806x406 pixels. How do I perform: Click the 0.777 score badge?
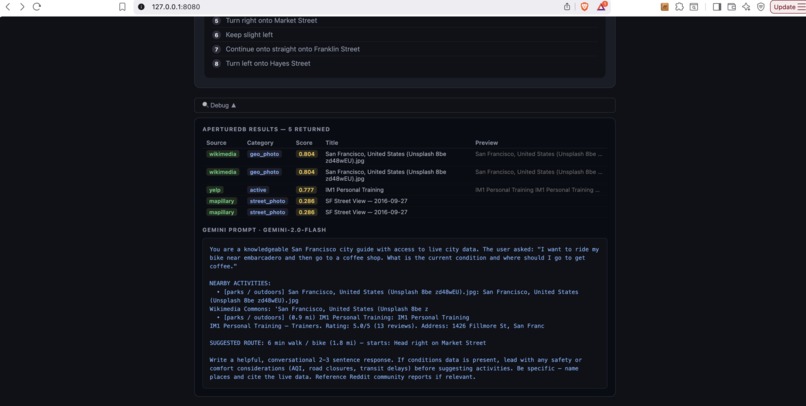pos(306,190)
